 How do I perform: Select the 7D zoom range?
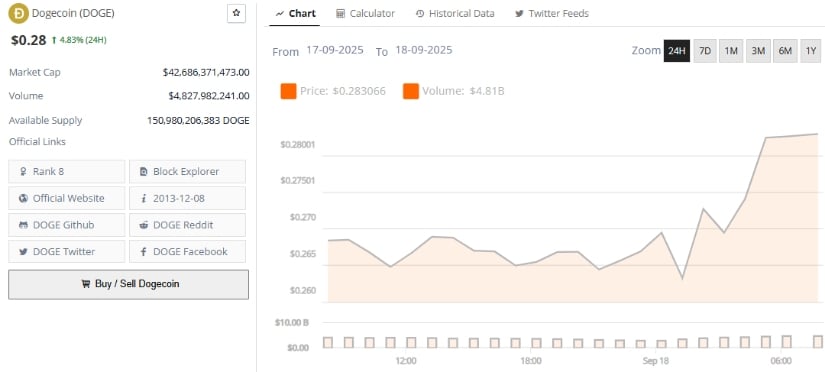(x=705, y=51)
